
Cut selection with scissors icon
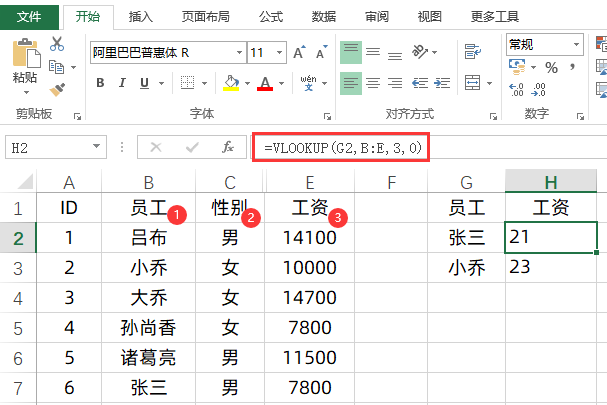point(57,44)
